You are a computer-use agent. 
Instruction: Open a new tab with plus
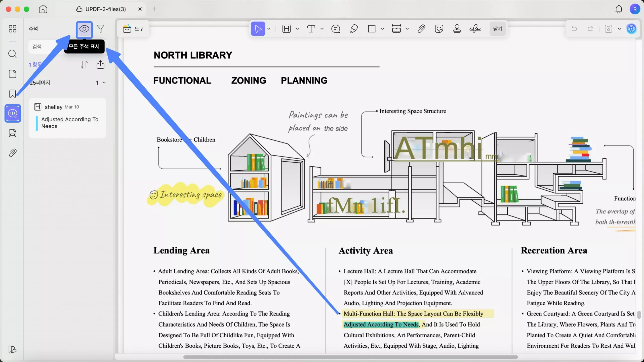[154, 9]
